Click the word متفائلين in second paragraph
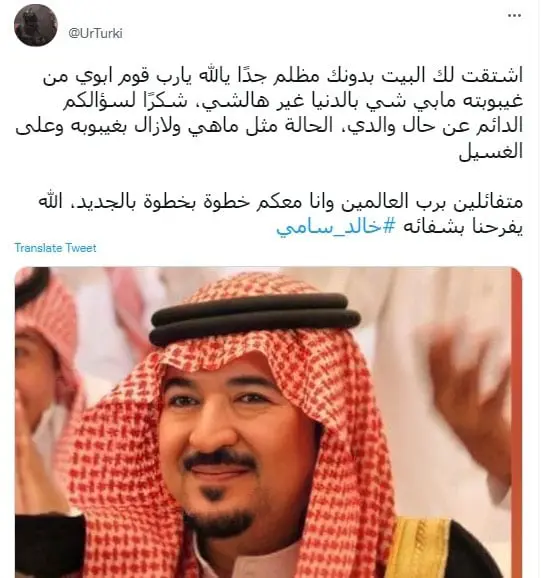 tap(488, 202)
